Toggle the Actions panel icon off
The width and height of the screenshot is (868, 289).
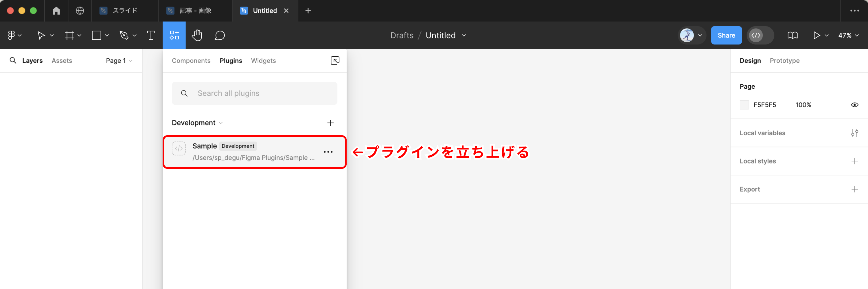coord(174,35)
